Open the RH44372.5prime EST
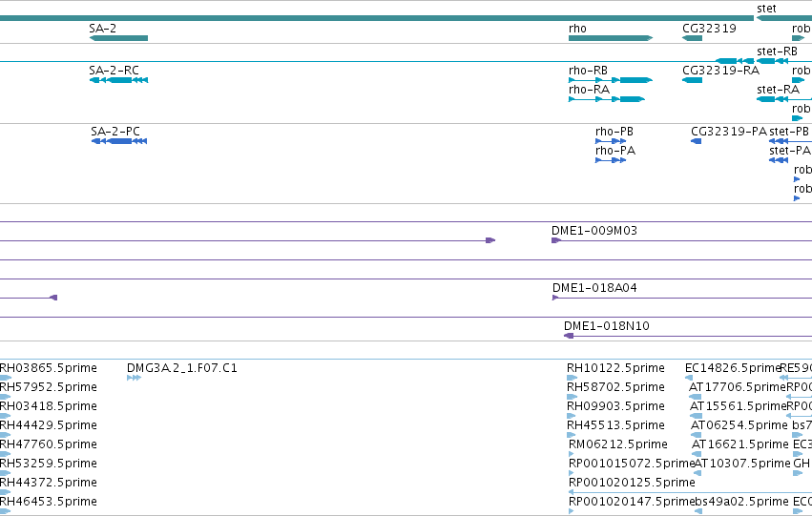The height and width of the screenshot is (516, 812). [48, 483]
